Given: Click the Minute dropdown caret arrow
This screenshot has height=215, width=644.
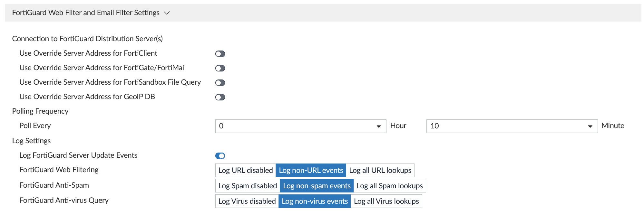Looking at the screenshot, I should pyautogui.click(x=590, y=126).
